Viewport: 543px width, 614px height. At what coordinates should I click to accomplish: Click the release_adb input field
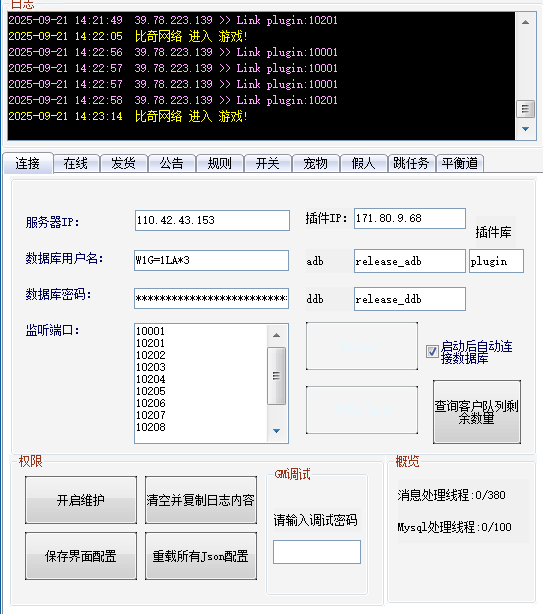(x=410, y=261)
